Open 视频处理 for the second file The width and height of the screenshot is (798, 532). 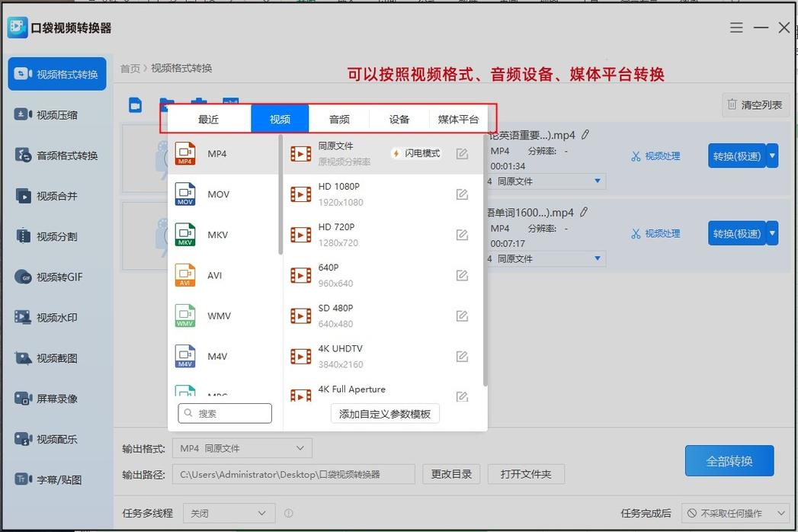656,233
